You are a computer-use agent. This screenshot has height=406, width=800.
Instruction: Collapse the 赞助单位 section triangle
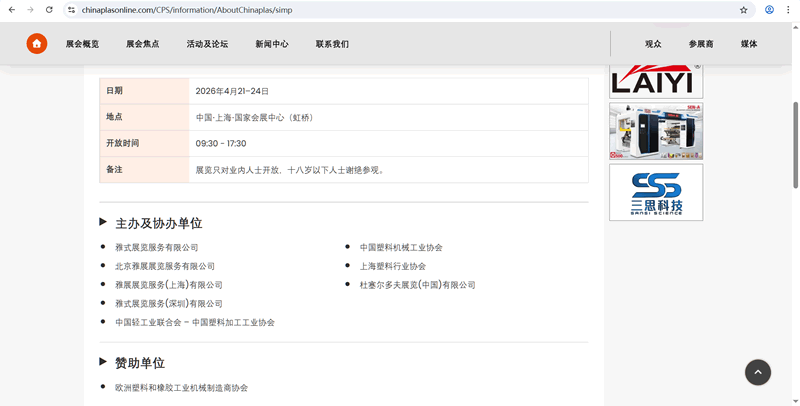pos(104,362)
